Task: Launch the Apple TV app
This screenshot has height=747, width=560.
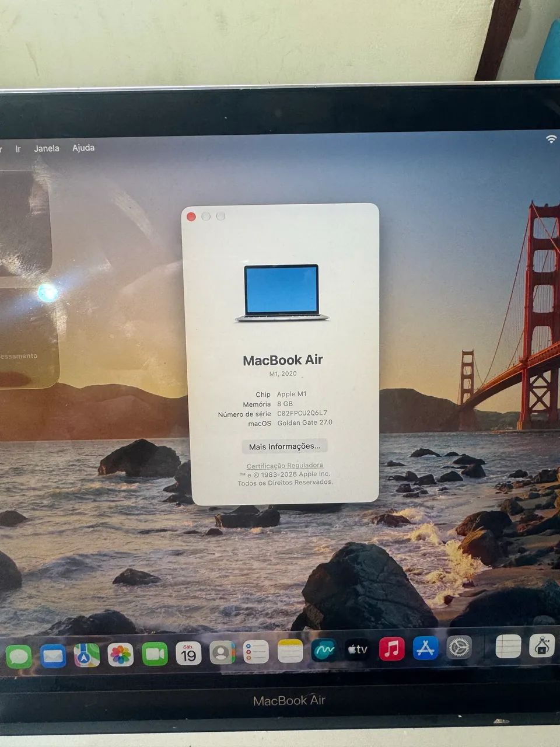Action: pos(357,650)
